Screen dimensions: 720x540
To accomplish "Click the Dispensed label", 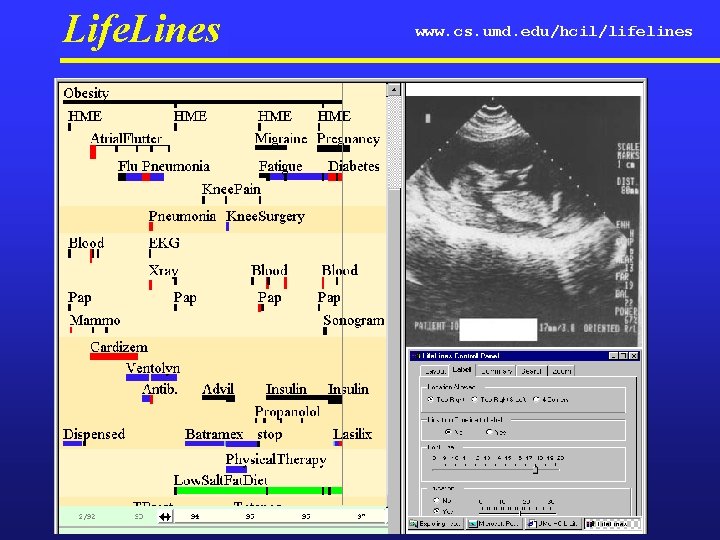I will click(94, 434).
